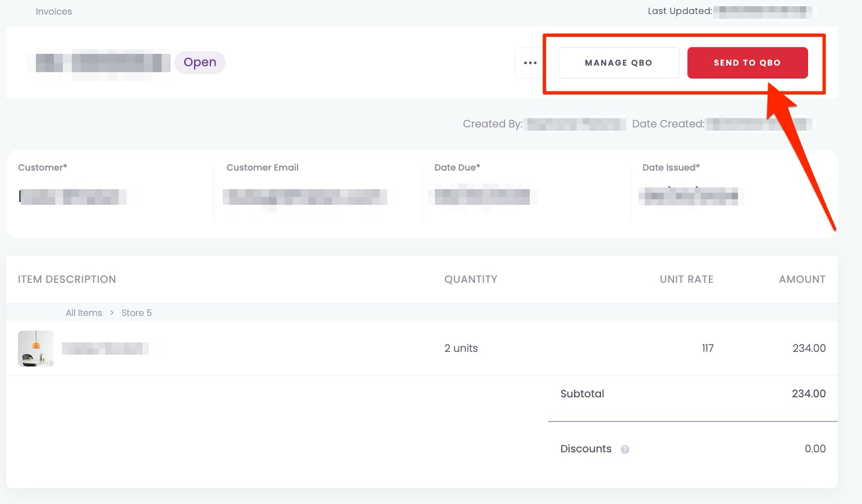Click the line item amount 234.00
Image resolution: width=862 pixels, height=504 pixels.
pyautogui.click(x=809, y=348)
